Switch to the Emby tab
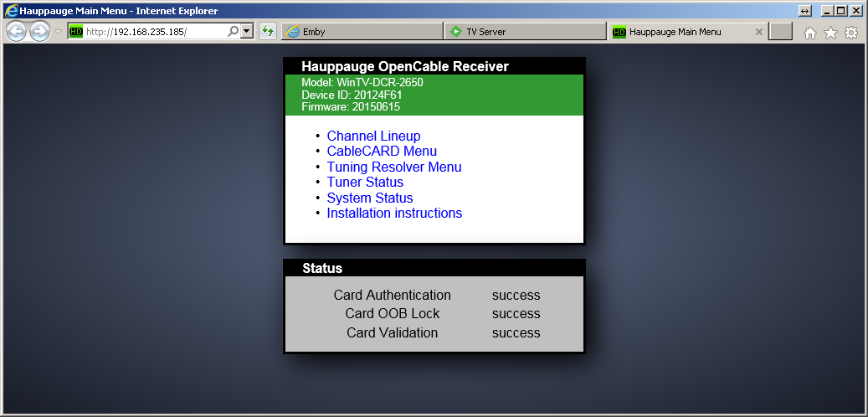868x417 pixels. [362, 32]
